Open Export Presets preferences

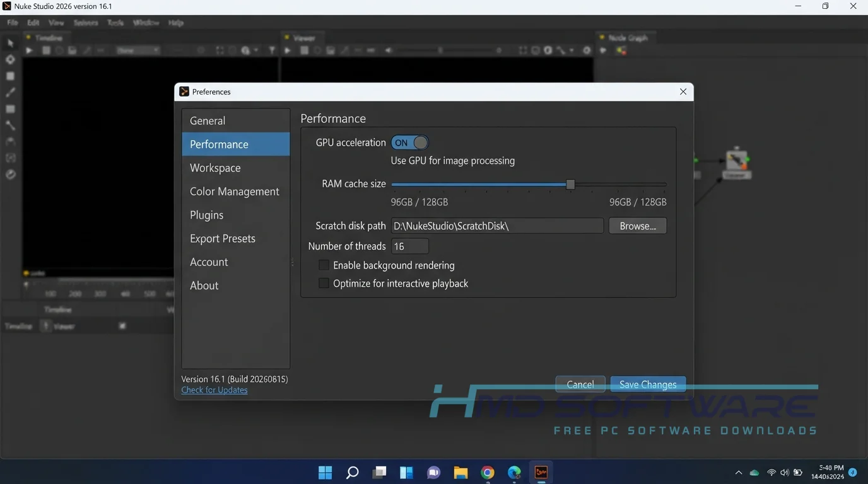(236, 238)
